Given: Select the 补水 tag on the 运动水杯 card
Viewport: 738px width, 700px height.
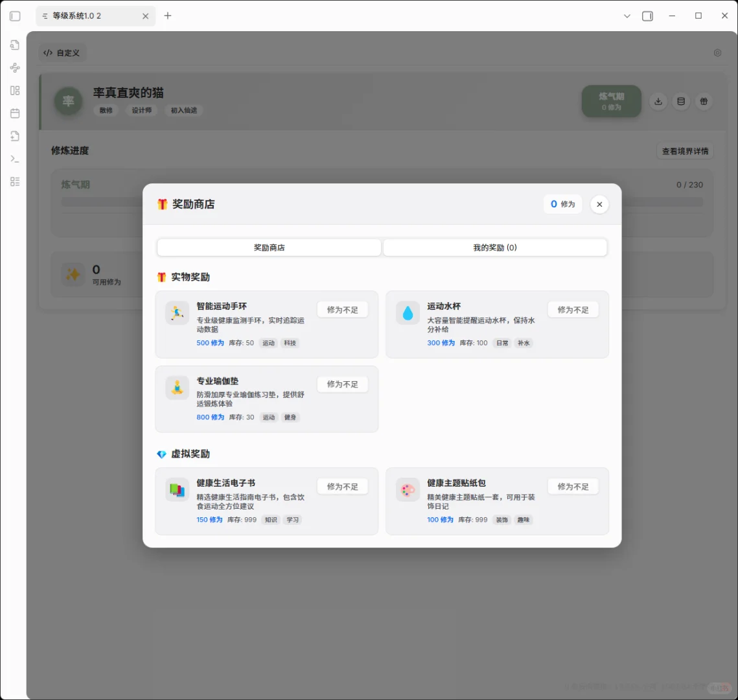Looking at the screenshot, I should coord(524,343).
